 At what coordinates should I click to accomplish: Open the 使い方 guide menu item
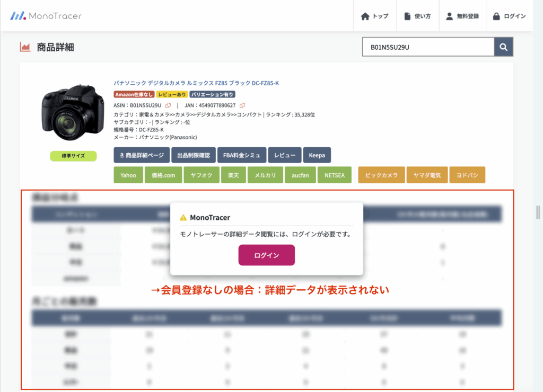coord(417,16)
